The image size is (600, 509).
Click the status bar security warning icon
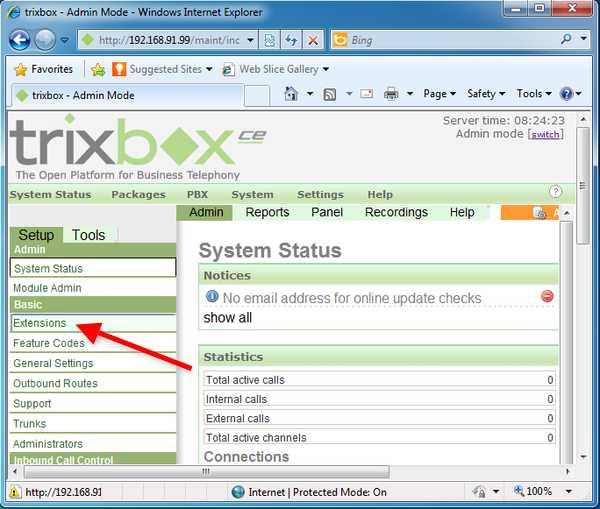(x=15, y=492)
